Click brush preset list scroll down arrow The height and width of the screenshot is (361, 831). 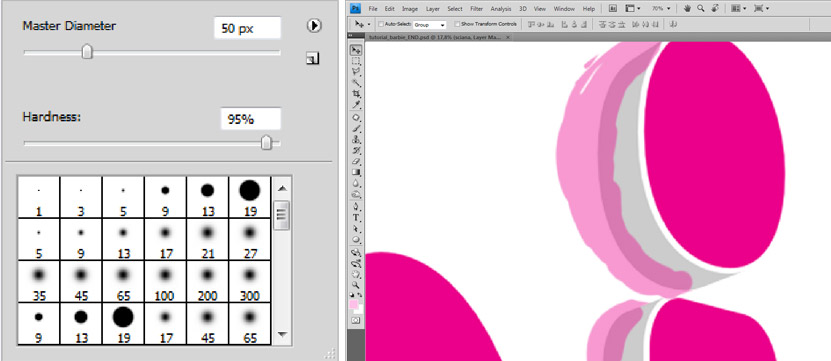tap(282, 334)
